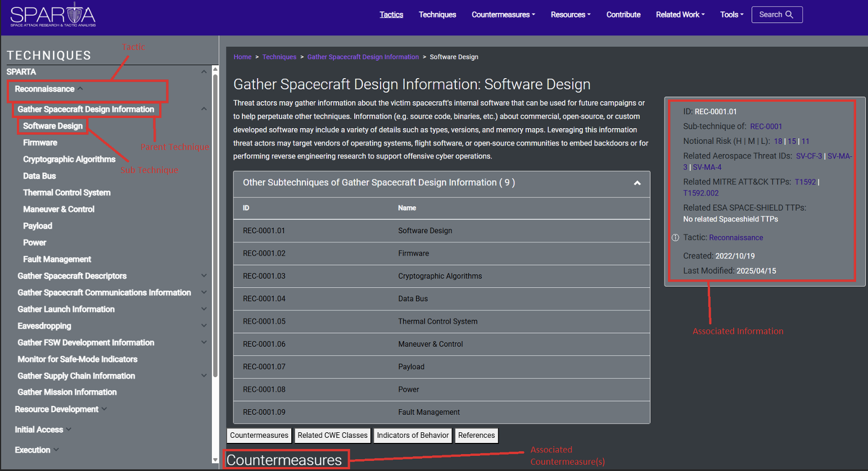Select Cryptographic Algorithms in sidebar

[69, 159]
